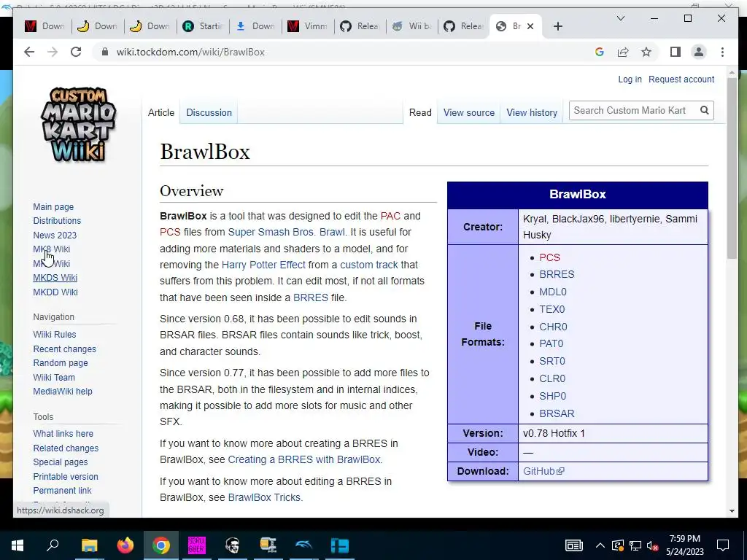Click the taskbar clock showing 7:59 PM

684,545
